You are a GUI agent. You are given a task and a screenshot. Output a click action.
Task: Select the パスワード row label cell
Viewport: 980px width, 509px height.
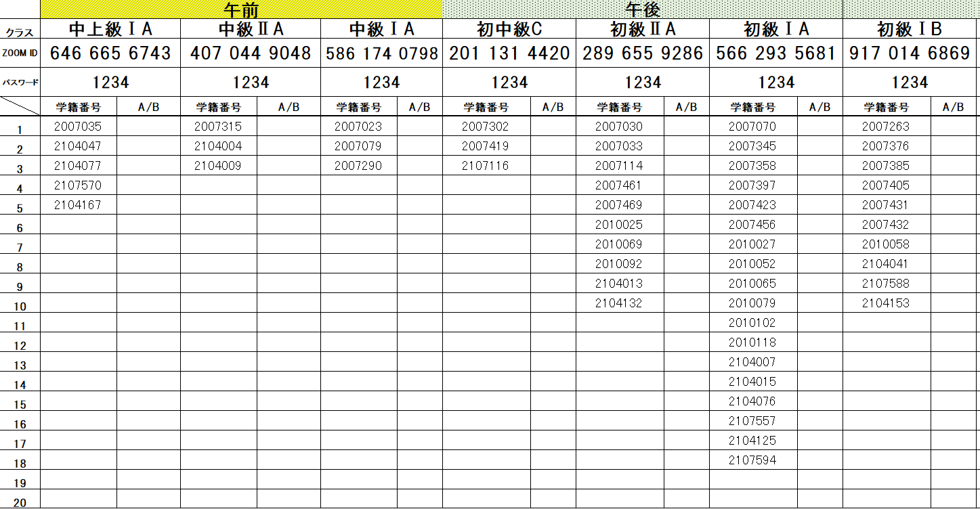click(x=20, y=81)
